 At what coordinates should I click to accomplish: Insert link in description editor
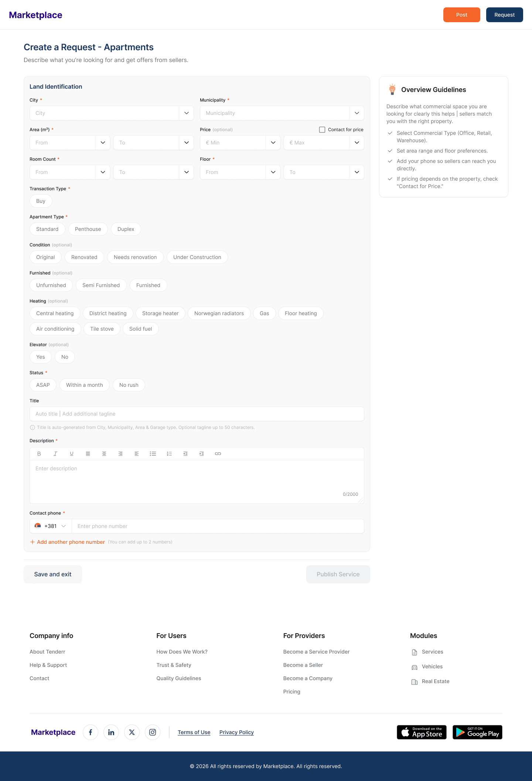click(218, 454)
